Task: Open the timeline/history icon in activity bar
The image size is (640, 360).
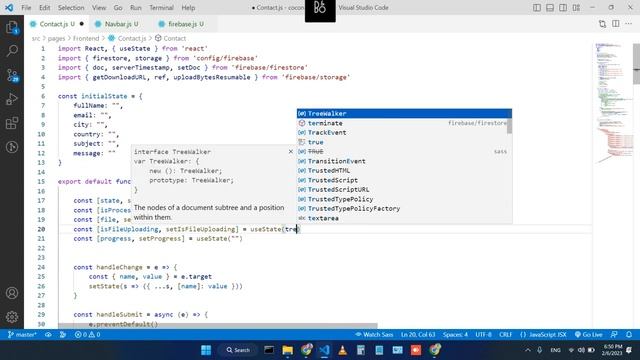Action: [x=12, y=147]
